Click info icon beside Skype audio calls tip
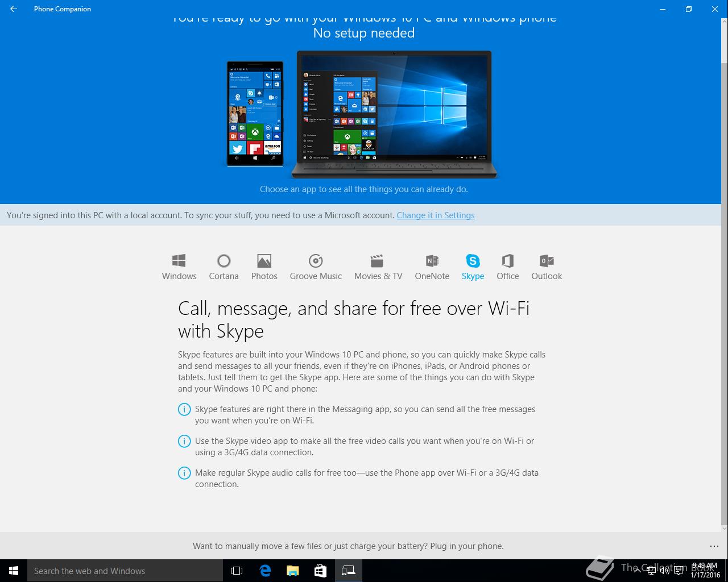The width and height of the screenshot is (728, 582). (184, 473)
